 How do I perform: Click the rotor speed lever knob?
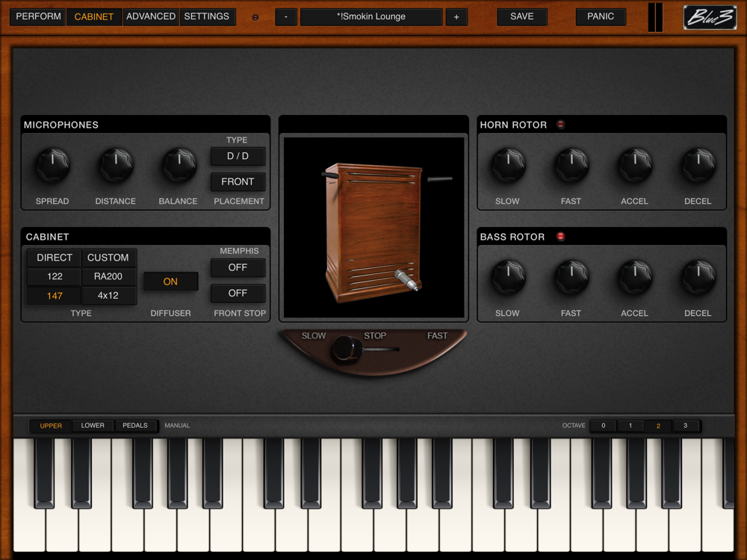pyautogui.click(x=347, y=349)
